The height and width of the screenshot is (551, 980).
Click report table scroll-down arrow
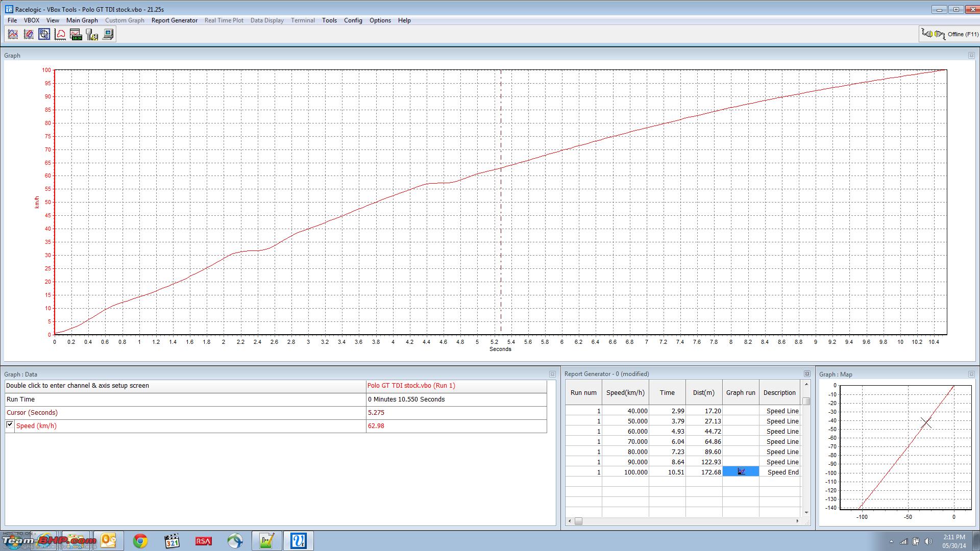[806, 512]
